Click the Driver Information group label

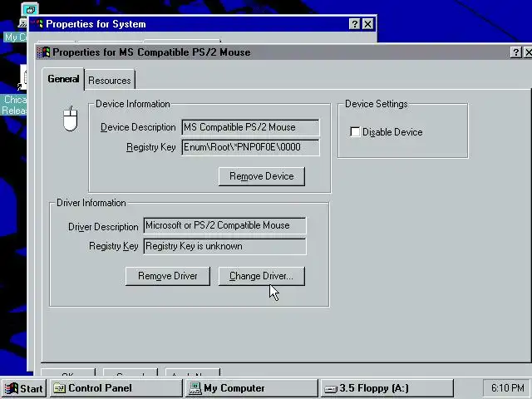pos(91,203)
